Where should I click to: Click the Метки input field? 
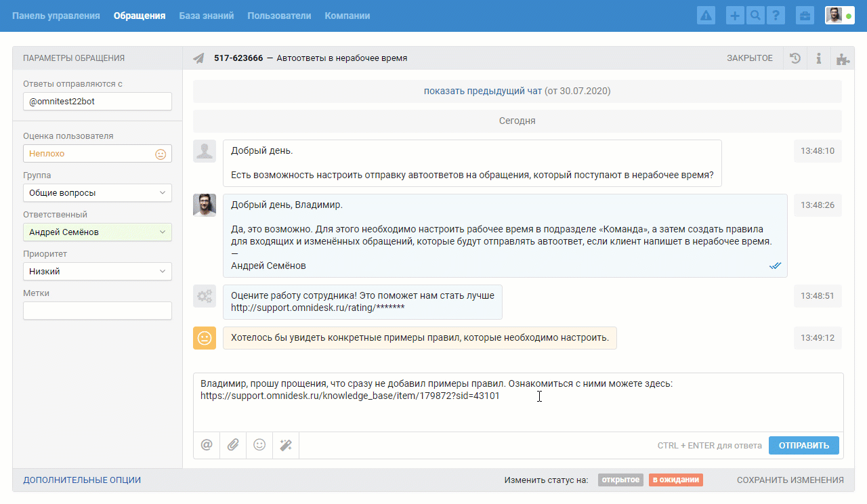point(98,311)
